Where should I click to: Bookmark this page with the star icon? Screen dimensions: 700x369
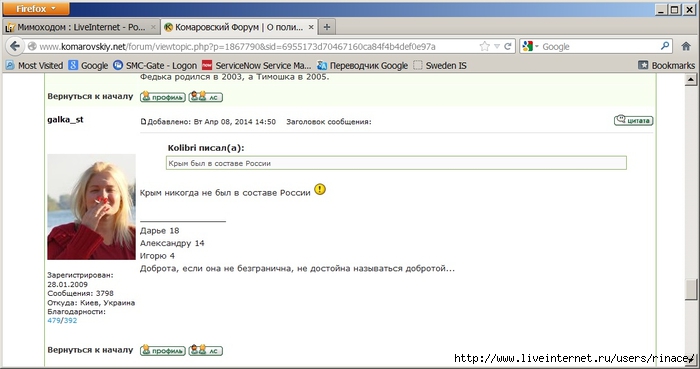tap(484, 46)
